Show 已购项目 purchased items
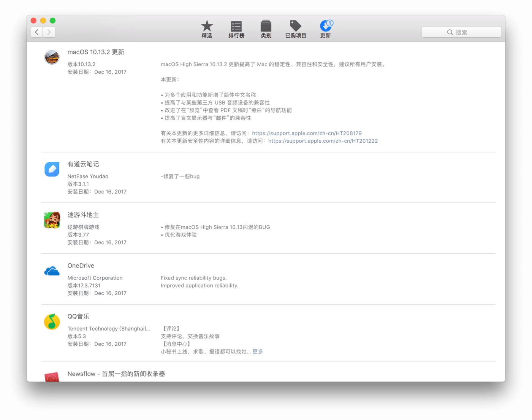The image size is (532, 420). (296, 29)
